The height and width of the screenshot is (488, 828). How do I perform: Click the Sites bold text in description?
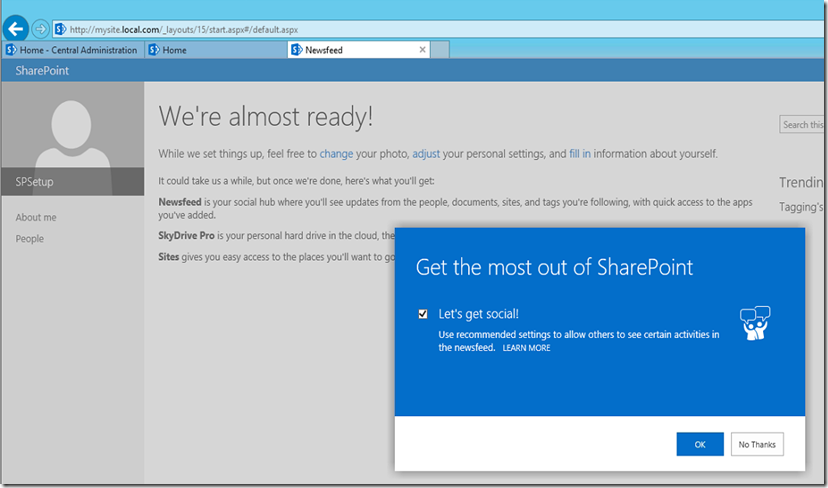tap(168, 257)
